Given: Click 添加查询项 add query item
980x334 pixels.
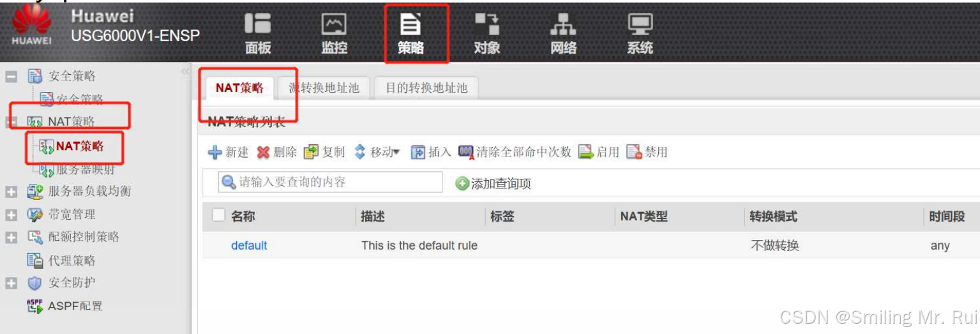Looking at the screenshot, I should click(x=494, y=184).
